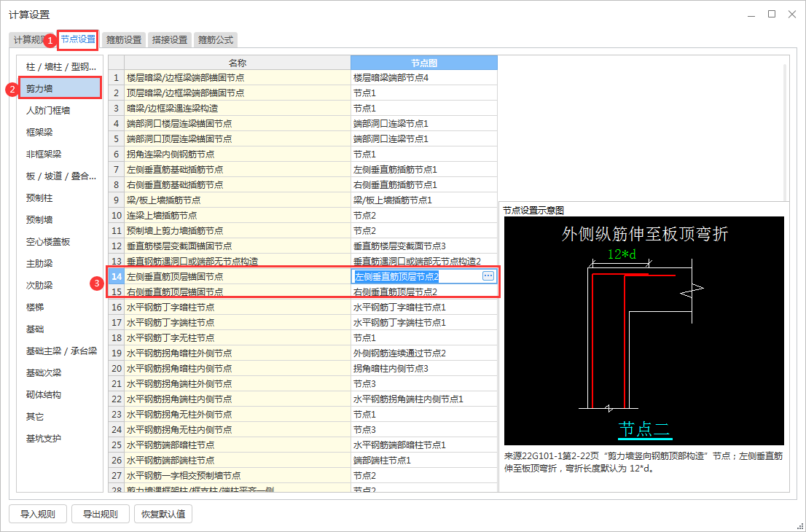Choose 人防门框墙 in the component list
This screenshot has height=532, width=806.
[60, 111]
